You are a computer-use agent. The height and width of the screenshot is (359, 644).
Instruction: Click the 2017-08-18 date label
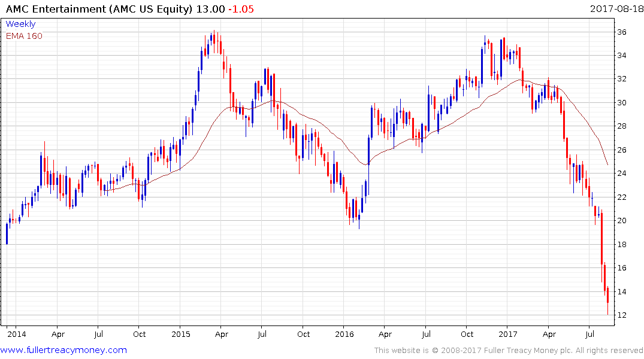616,8
